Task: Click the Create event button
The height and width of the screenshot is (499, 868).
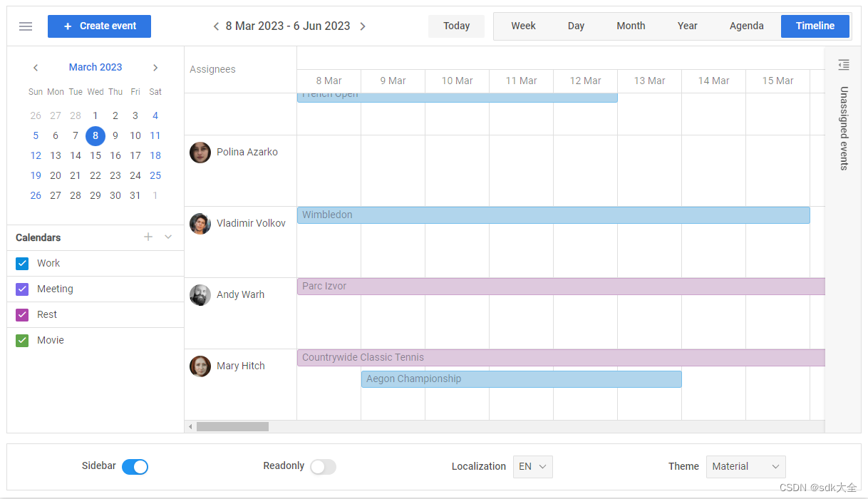Action: (99, 26)
